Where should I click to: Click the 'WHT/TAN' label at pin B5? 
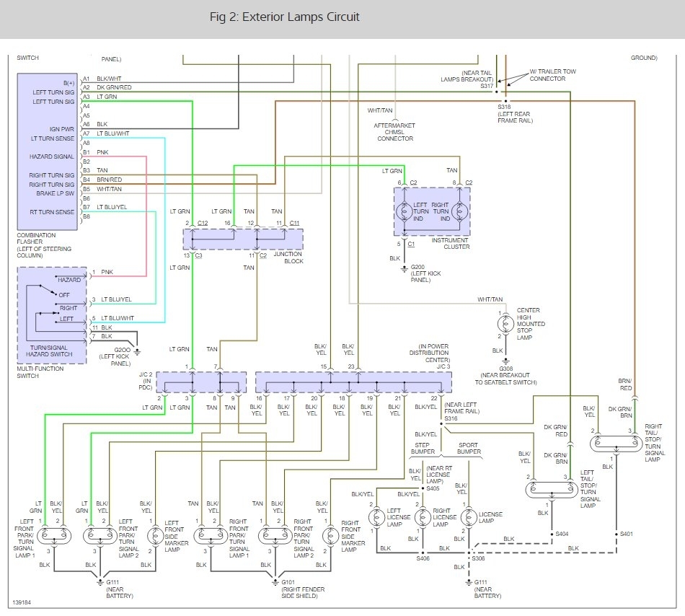coord(109,189)
